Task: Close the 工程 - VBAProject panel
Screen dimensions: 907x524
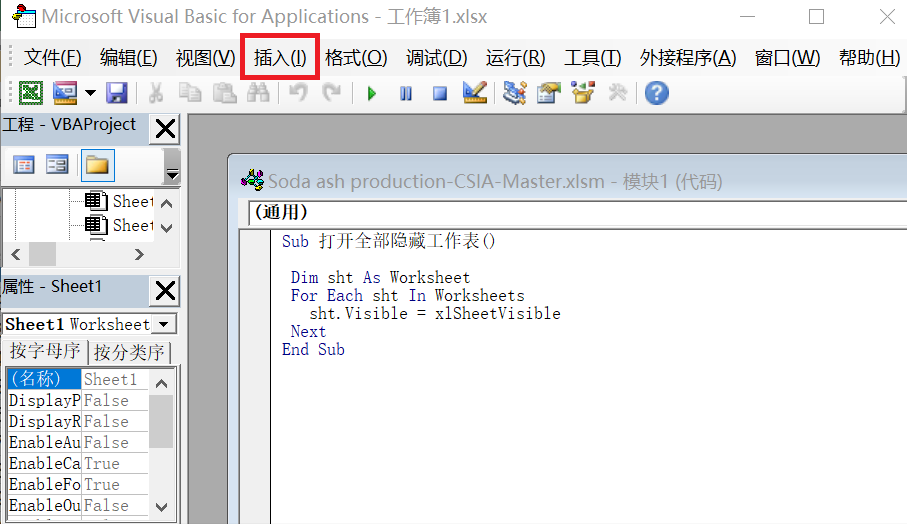Action: [165, 129]
